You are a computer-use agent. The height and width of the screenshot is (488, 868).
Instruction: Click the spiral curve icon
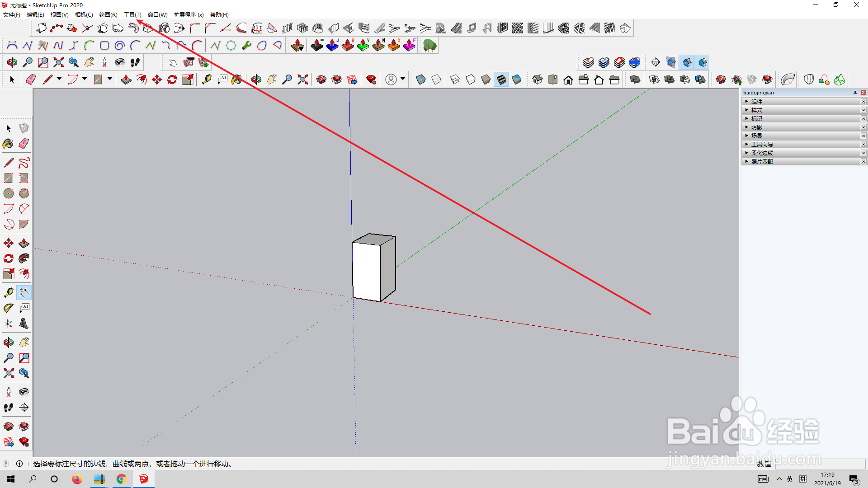coord(120,46)
